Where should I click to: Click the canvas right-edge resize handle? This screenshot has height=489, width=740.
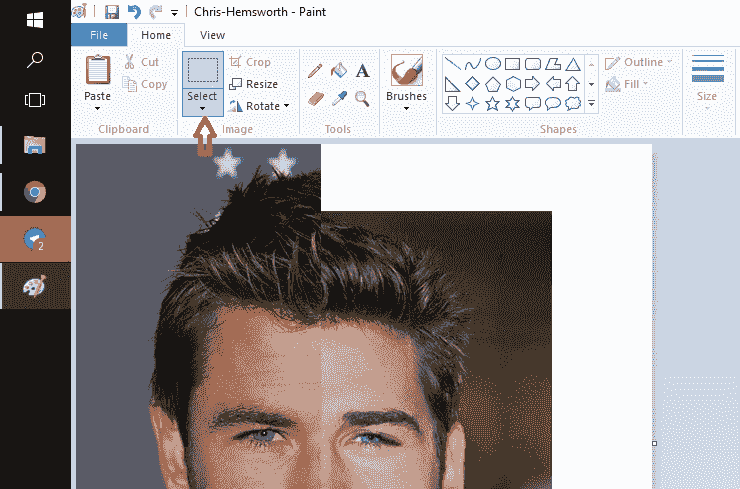click(654, 443)
